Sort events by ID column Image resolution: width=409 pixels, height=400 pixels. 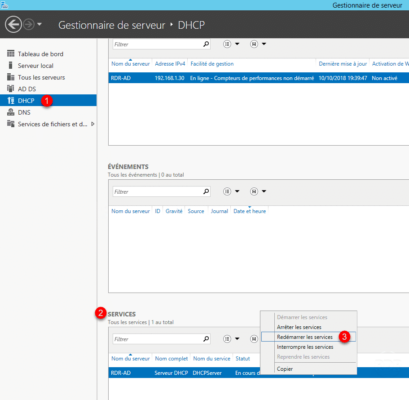[x=157, y=211]
